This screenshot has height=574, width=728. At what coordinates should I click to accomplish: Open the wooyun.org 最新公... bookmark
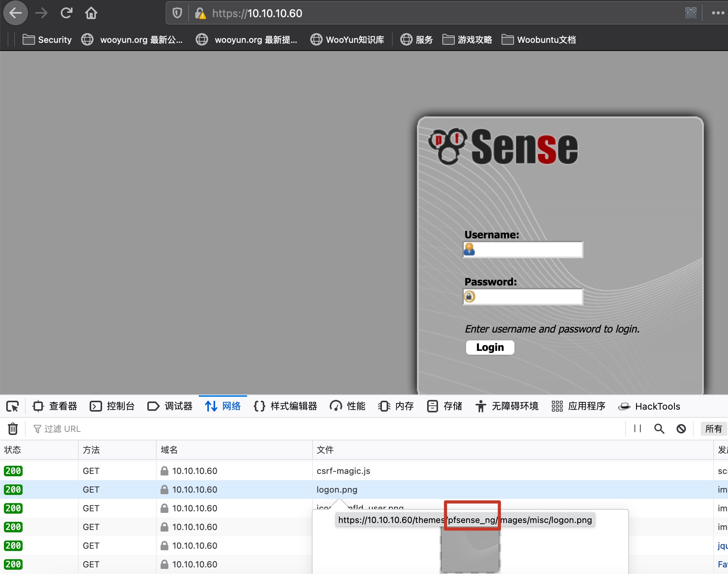pos(132,40)
